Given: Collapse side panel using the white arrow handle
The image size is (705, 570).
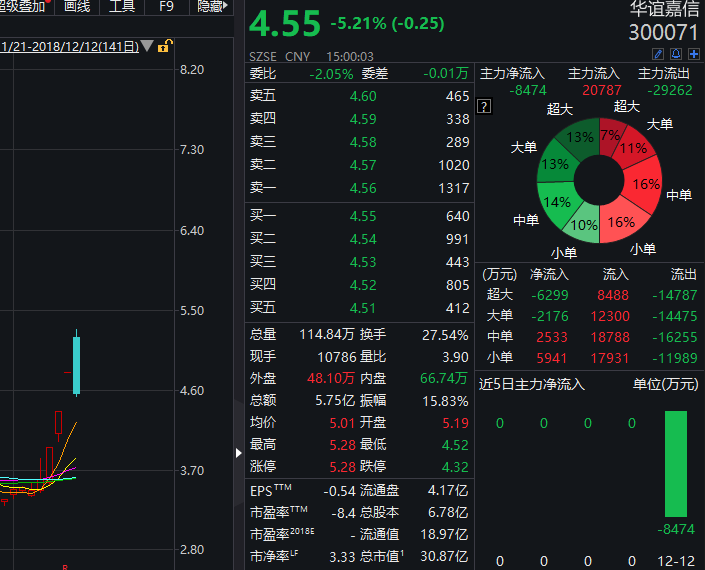Looking at the screenshot, I should coord(238,452).
